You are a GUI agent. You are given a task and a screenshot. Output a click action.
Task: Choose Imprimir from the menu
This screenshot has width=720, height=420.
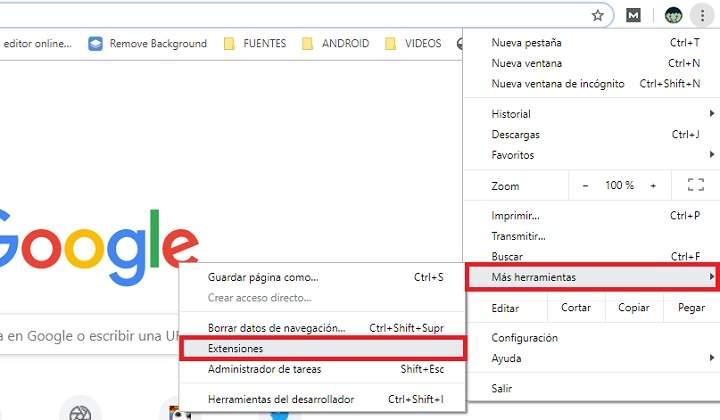tap(591, 216)
